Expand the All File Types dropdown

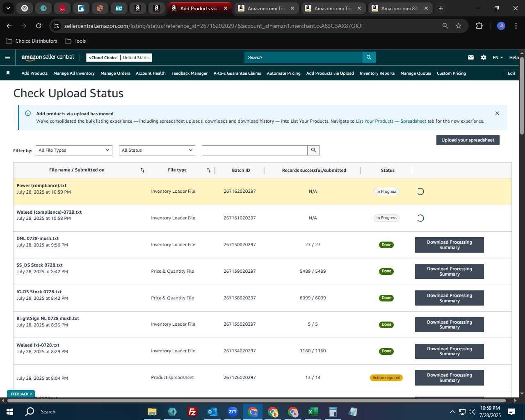coord(74,150)
